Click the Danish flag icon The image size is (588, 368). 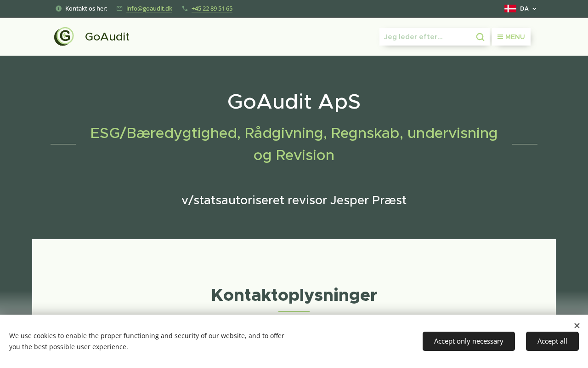pos(510,8)
